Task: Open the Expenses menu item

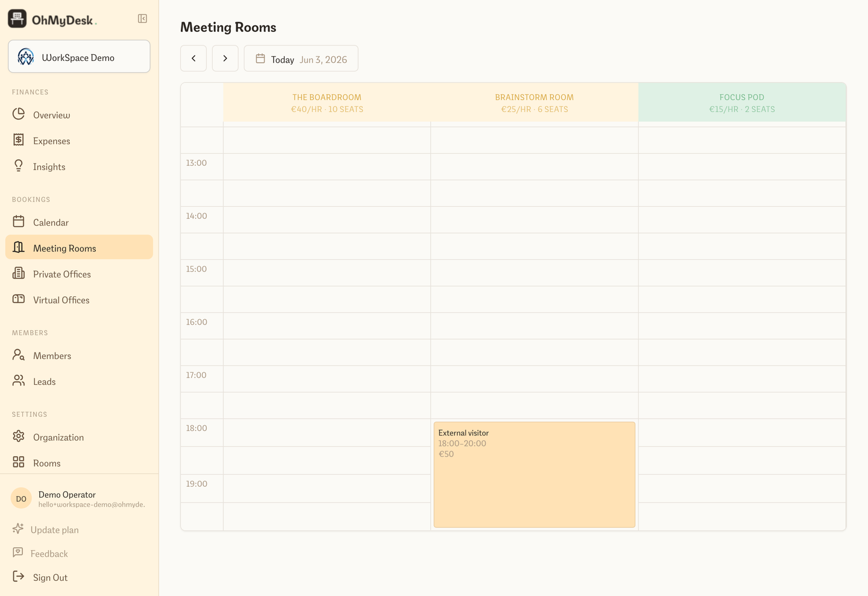Action: [79, 141]
